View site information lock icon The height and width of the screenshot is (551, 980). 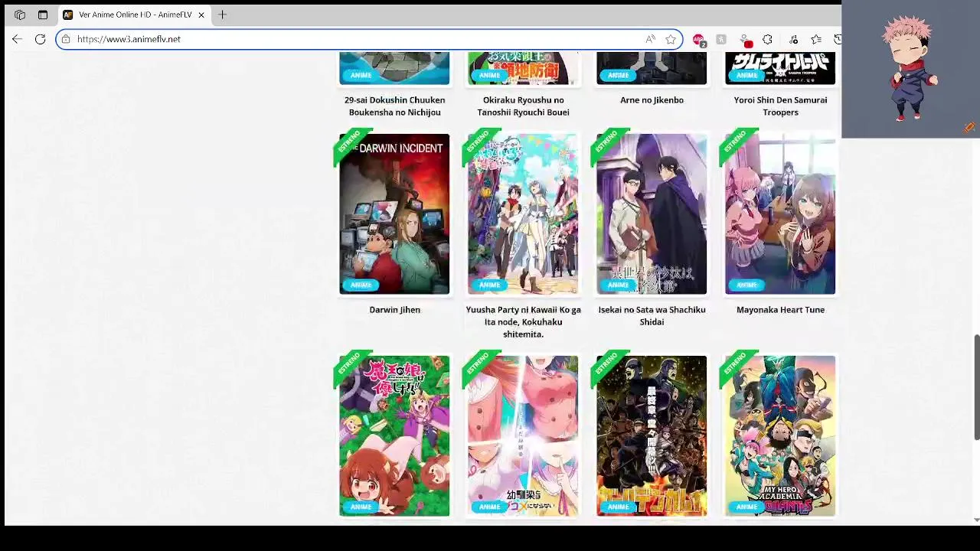click(66, 39)
